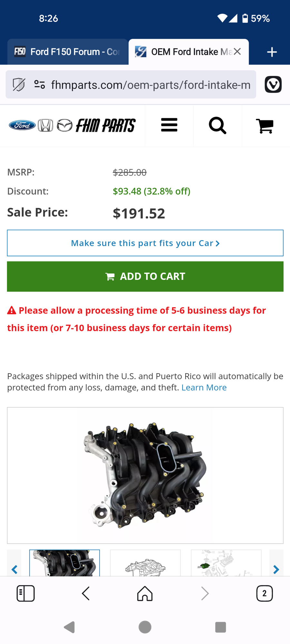Viewport: 290px width, 644px height.
Task: Open the 'Learn More' shipping protection link
Action: pyautogui.click(x=204, y=387)
